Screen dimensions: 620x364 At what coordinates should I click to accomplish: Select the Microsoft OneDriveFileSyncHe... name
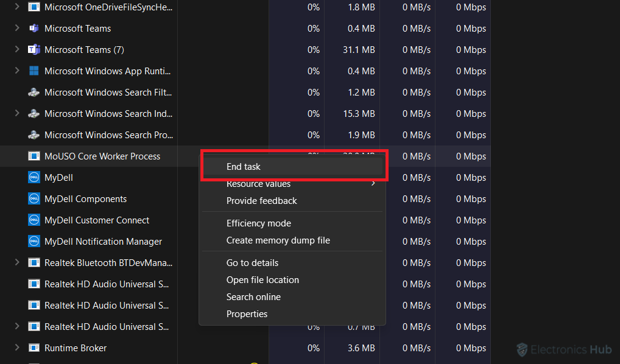point(108,7)
